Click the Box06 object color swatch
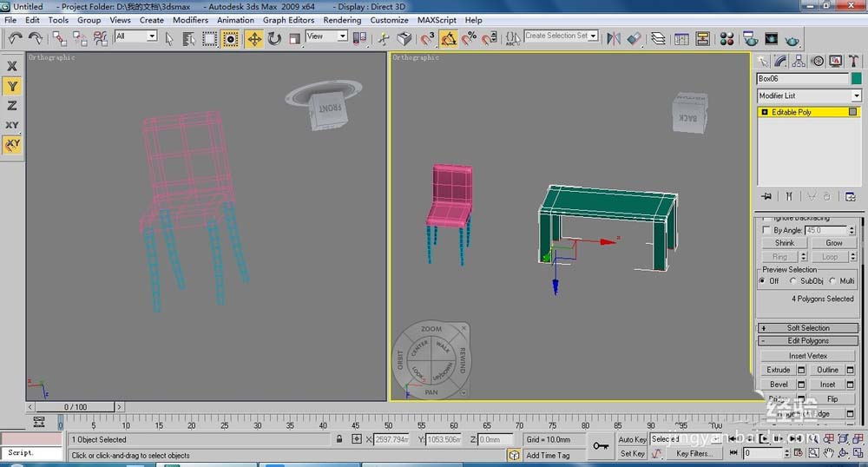868x467 pixels. point(857,79)
